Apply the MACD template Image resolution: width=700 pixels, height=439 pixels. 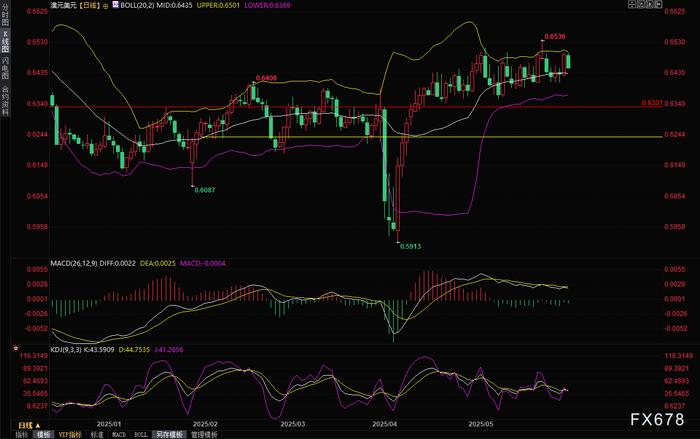[119, 435]
